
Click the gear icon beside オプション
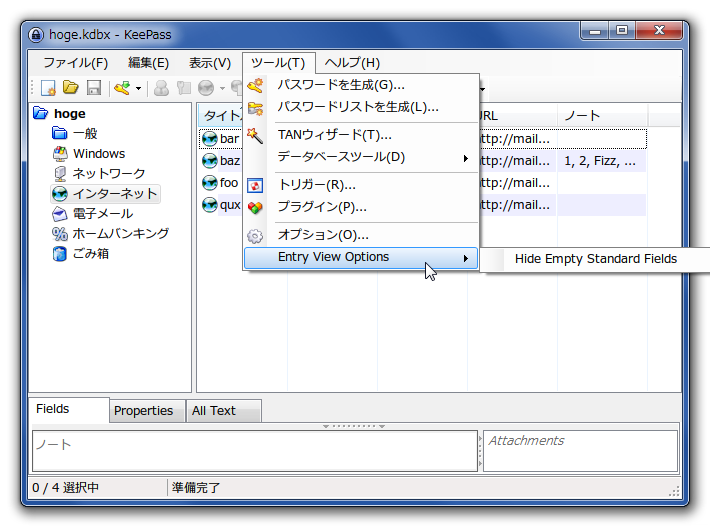point(255,235)
